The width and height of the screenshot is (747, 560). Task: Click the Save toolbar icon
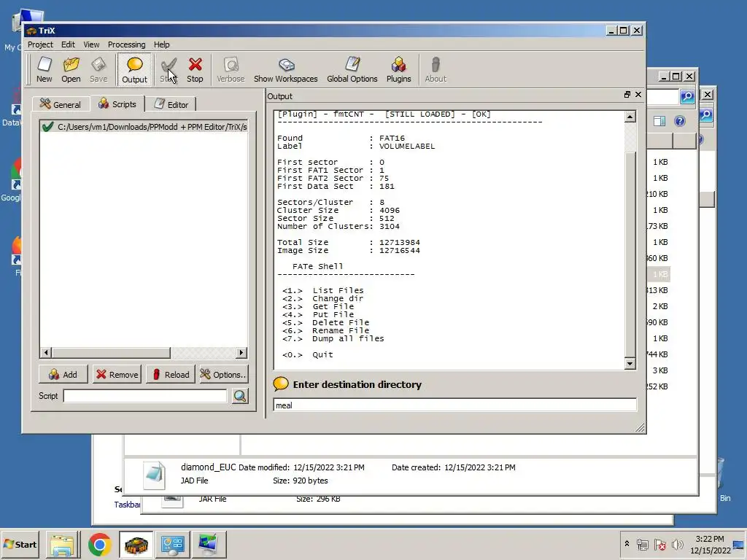98,69
